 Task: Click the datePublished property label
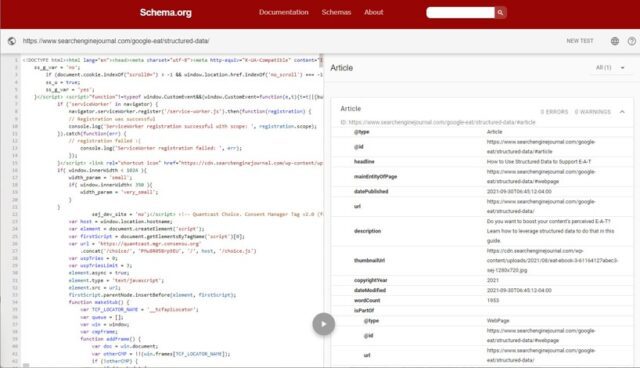[x=371, y=191]
